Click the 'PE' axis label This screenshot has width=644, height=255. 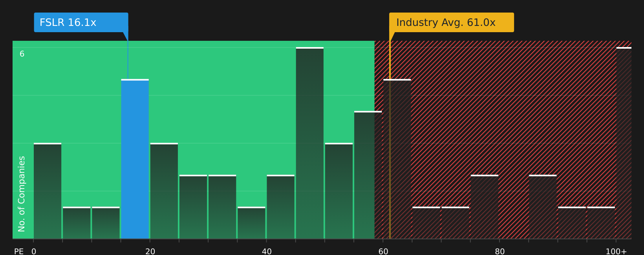[x=19, y=251]
